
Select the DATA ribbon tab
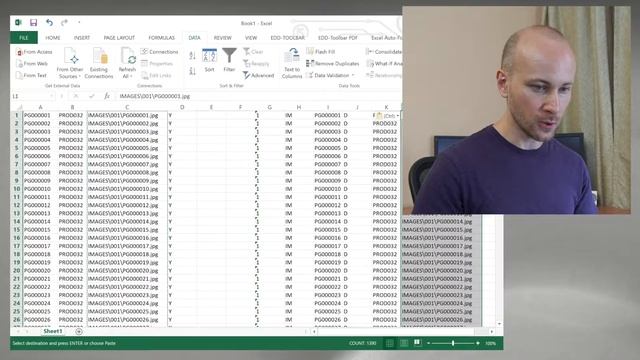tap(194, 38)
